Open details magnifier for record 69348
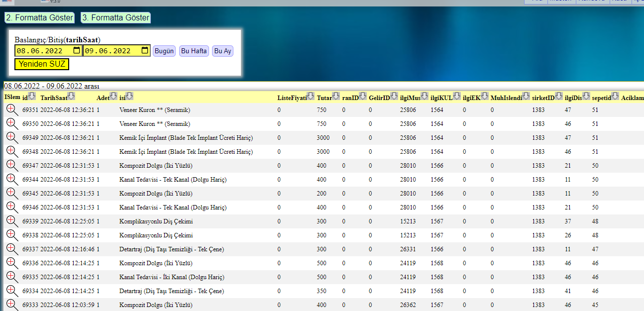Image resolution: width=644 pixels, height=311 pixels. point(11,151)
